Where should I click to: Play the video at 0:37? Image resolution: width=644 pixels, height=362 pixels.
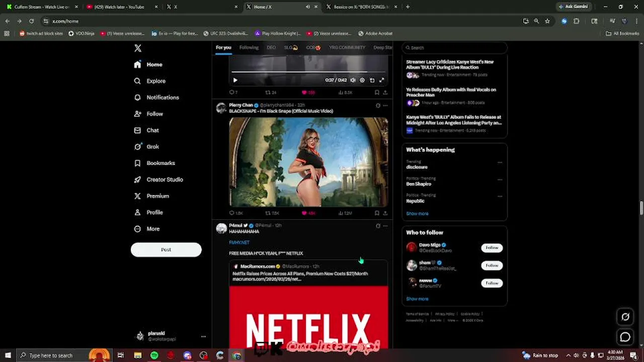tap(235, 80)
